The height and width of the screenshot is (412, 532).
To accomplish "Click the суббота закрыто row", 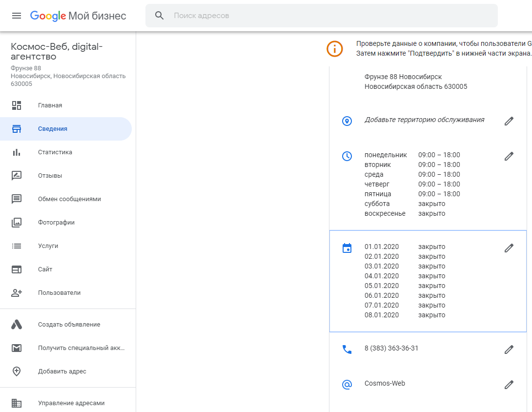I will [x=405, y=204].
